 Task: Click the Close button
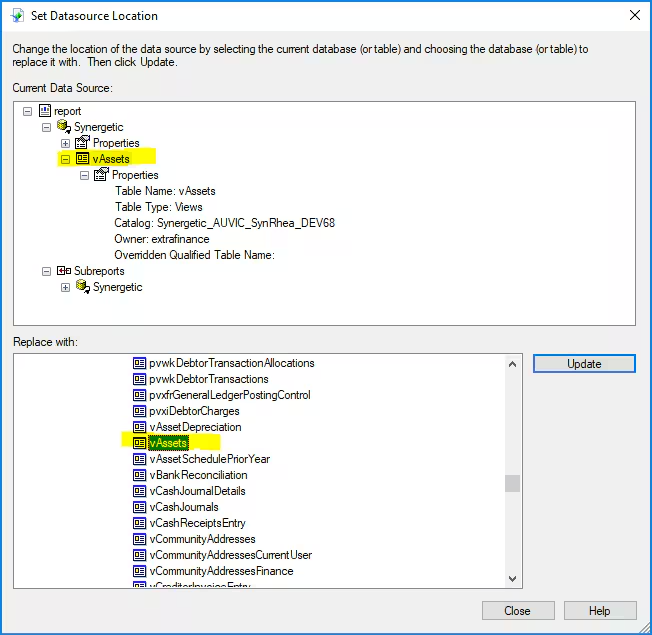point(518,610)
